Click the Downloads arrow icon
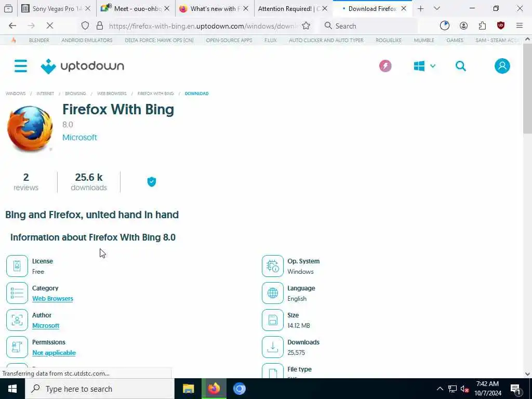The height and width of the screenshot is (399, 532). (x=272, y=347)
